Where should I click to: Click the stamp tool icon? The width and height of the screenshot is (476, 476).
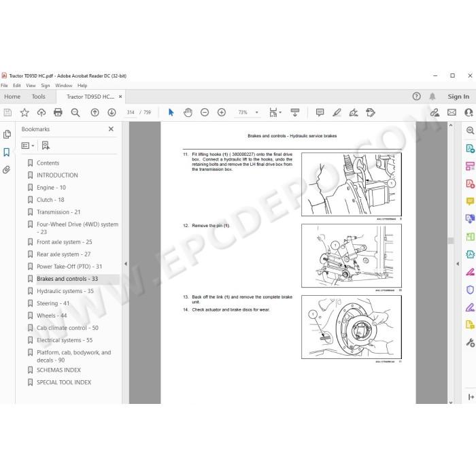coord(371,113)
